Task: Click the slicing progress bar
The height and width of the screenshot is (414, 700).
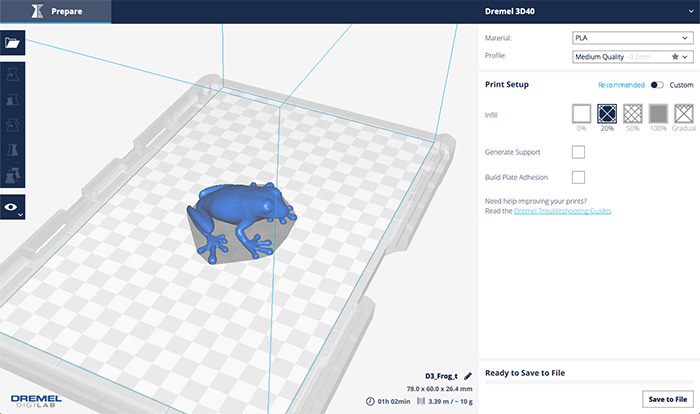Action: tap(589, 382)
